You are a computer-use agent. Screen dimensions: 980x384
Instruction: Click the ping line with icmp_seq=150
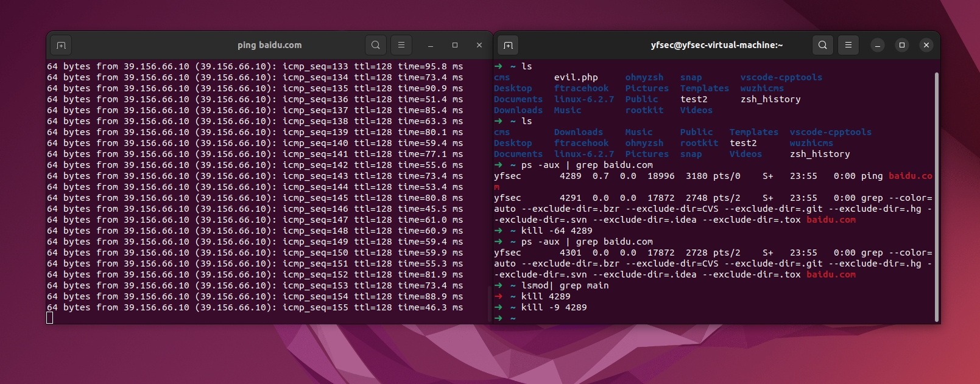click(x=255, y=253)
